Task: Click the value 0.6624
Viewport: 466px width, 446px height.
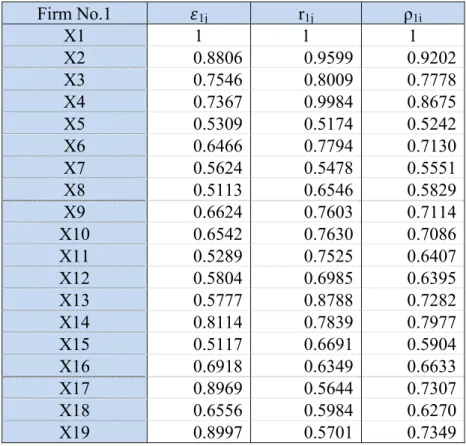Action: coord(218,212)
